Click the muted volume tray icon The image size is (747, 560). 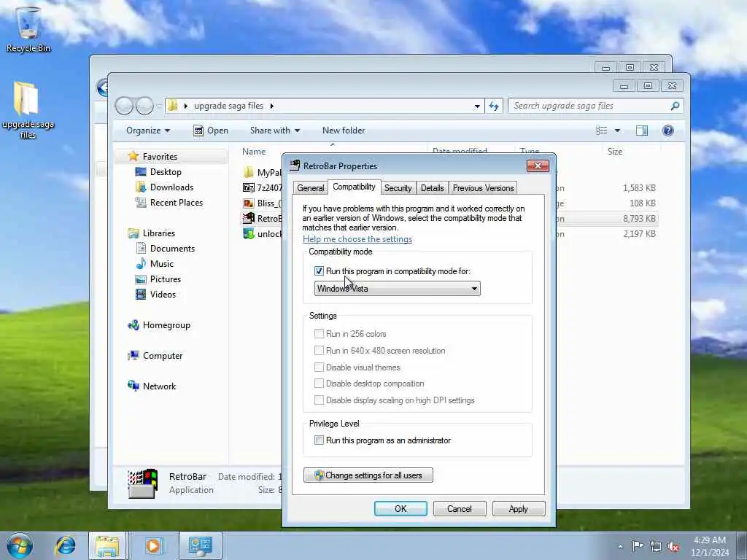[673, 546]
